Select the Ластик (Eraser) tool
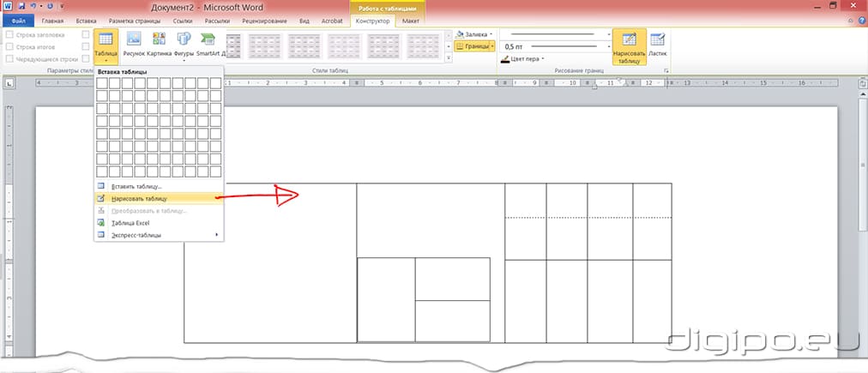The height and width of the screenshot is (373, 868). (658, 44)
